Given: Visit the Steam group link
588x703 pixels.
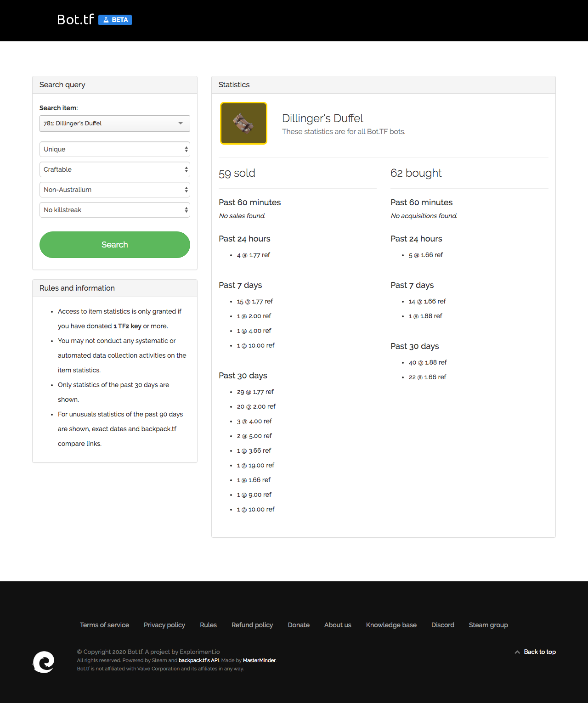Looking at the screenshot, I should 488,625.
